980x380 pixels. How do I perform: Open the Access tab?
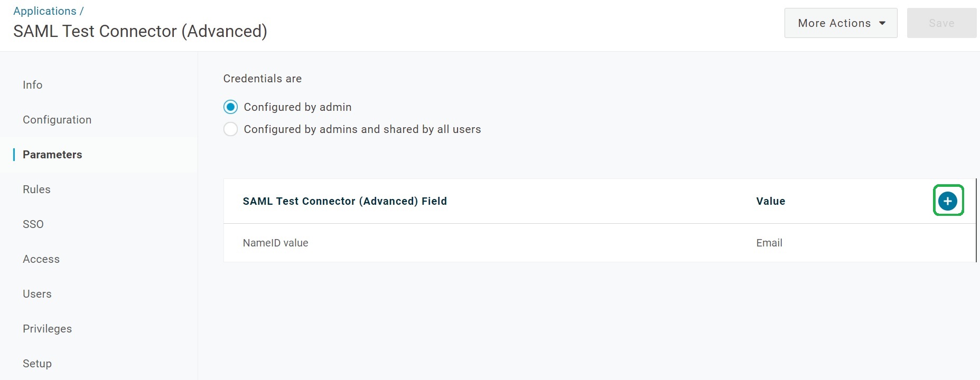click(x=41, y=259)
